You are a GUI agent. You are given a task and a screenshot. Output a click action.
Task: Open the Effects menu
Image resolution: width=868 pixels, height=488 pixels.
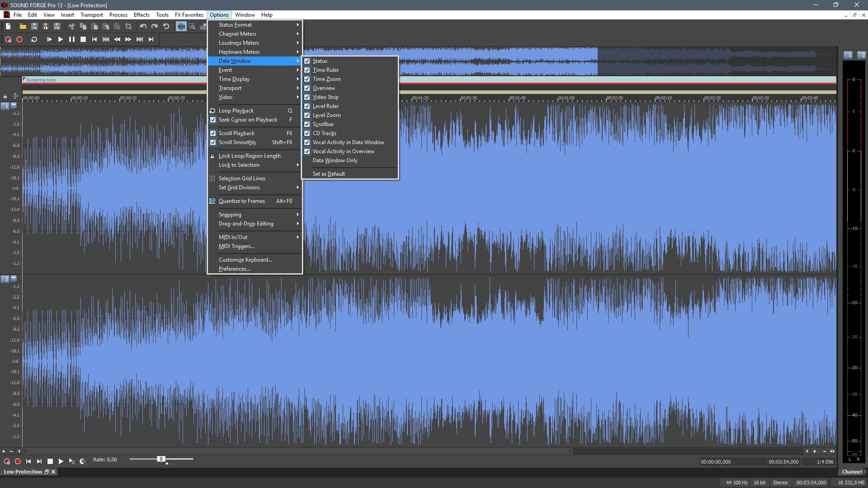142,15
